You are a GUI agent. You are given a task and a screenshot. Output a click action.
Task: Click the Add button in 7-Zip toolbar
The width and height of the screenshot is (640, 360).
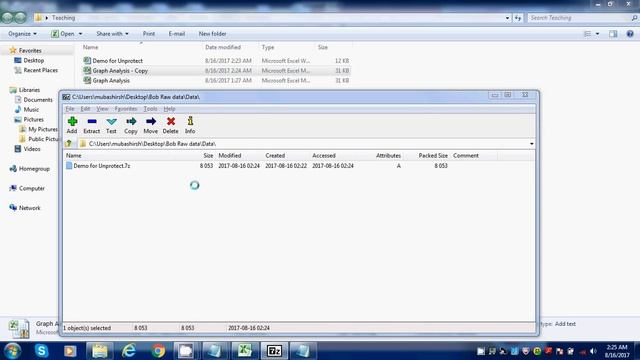point(72,125)
